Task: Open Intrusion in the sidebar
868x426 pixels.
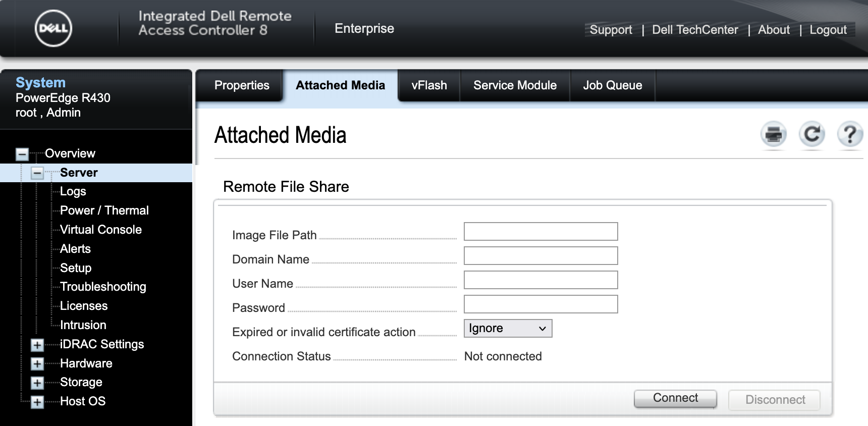Action: coord(83,325)
